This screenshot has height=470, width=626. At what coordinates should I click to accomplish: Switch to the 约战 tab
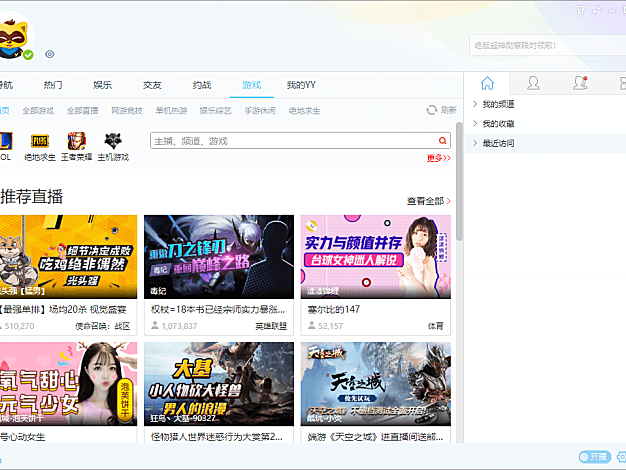[x=202, y=85]
